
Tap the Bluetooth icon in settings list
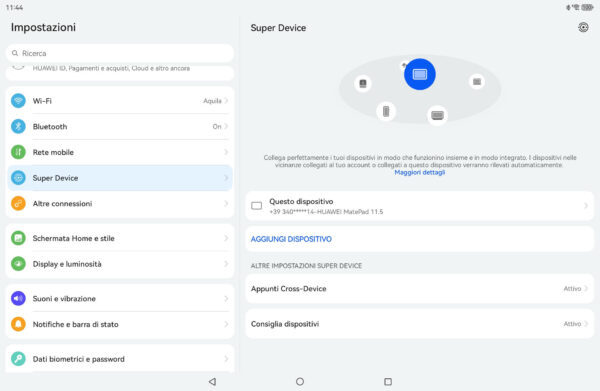[x=18, y=127]
